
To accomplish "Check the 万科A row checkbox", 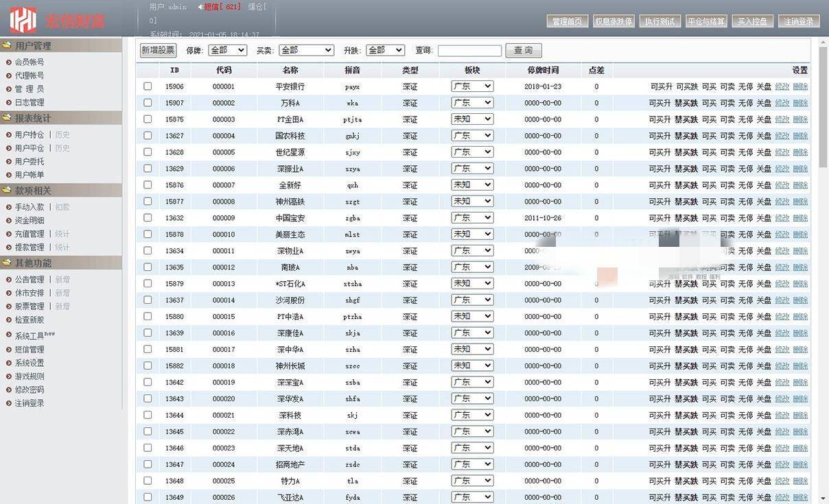I will [148, 103].
